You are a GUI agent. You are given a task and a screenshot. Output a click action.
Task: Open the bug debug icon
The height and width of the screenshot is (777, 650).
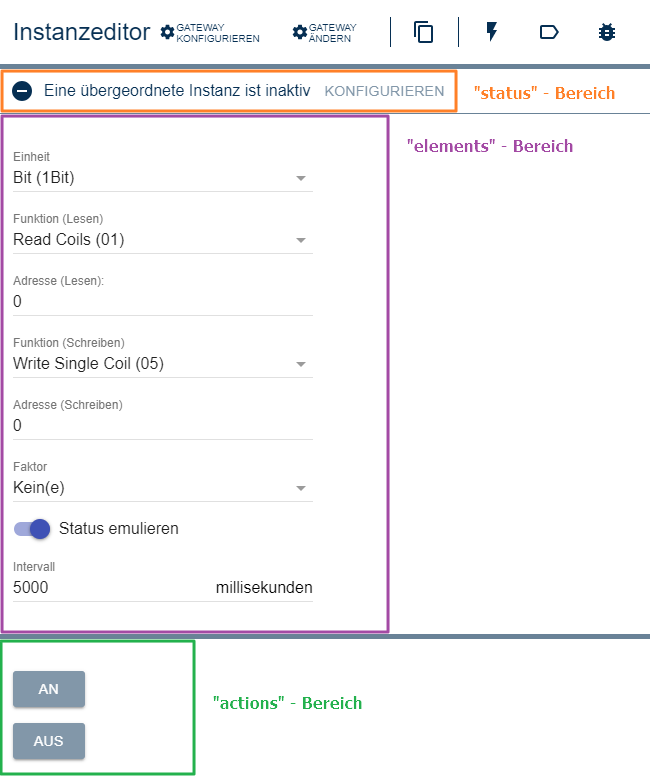(606, 32)
